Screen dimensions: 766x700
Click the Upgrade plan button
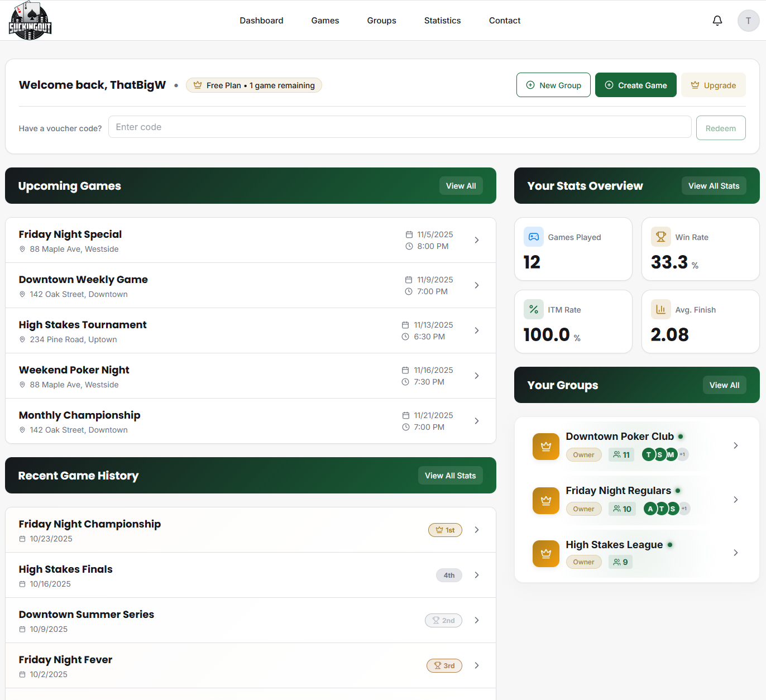point(713,85)
